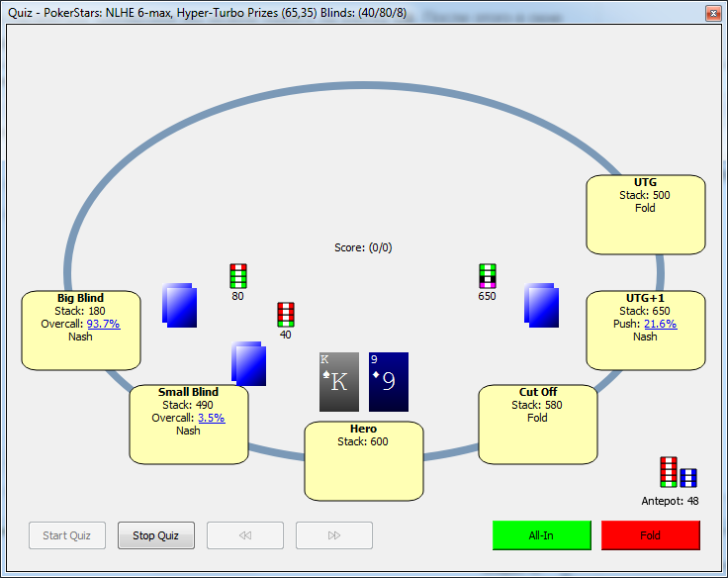Close the Quiz window

[x=711, y=13]
